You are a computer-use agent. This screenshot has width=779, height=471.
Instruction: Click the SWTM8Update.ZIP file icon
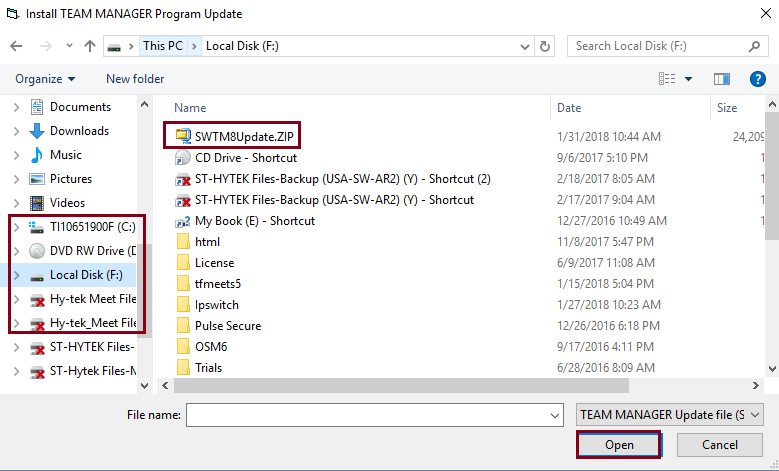tap(183, 136)
